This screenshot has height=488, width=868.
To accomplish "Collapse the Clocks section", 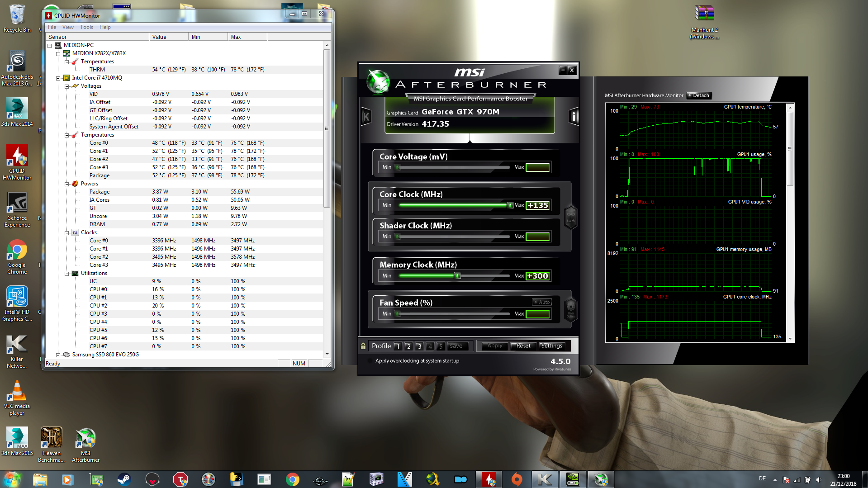I will coord(66,232).
